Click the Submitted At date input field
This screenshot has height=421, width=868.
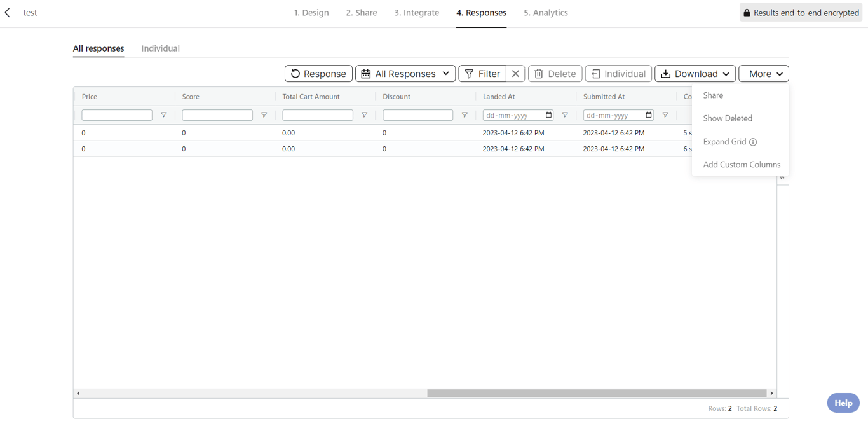[618, 115]
